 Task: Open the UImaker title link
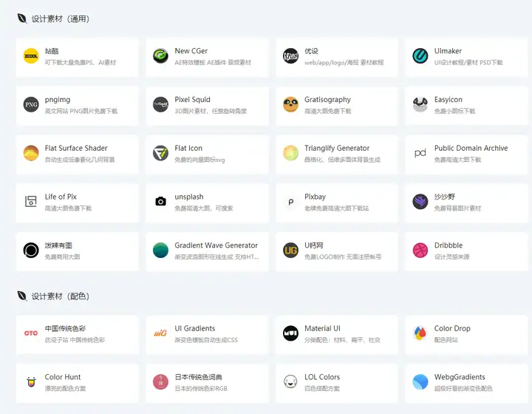pos(448,51)
